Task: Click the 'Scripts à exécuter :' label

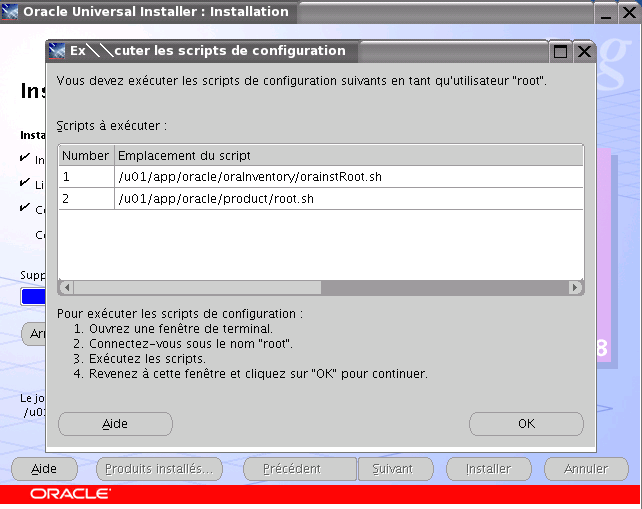Action: (x=112, y=126)
